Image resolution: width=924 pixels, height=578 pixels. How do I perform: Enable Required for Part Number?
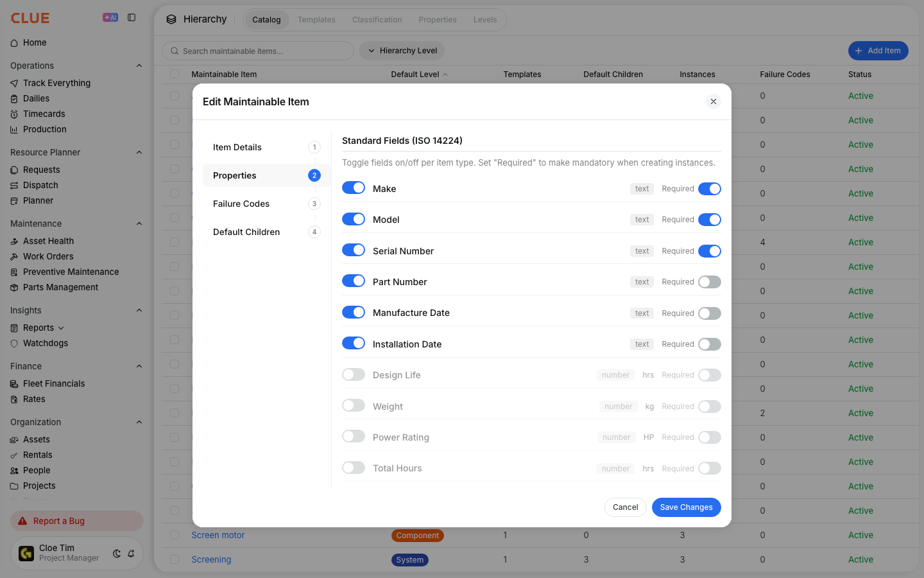click(710, 282)
